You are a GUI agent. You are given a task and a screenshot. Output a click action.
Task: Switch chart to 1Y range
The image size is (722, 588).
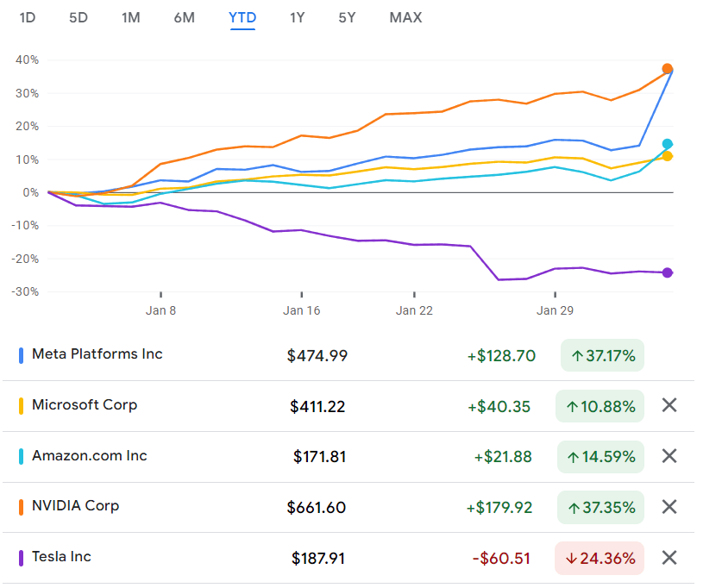(297, 17)
